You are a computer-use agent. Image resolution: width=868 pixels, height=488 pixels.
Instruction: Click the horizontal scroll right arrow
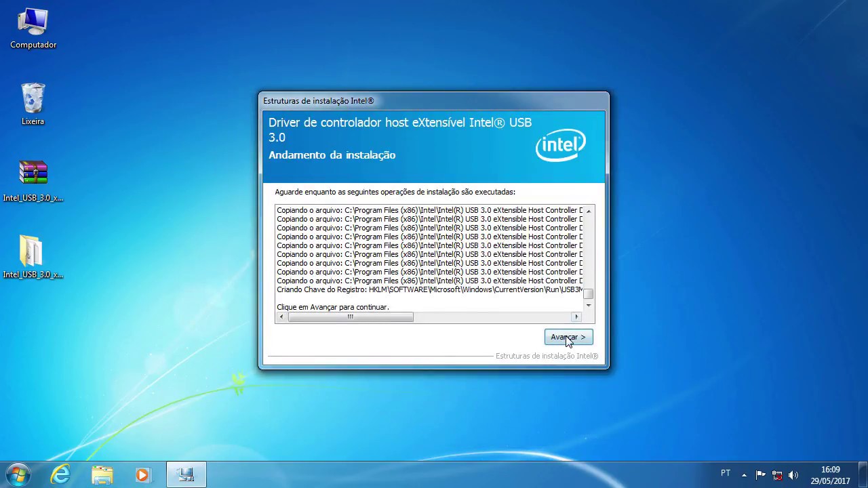coord(576,317)
